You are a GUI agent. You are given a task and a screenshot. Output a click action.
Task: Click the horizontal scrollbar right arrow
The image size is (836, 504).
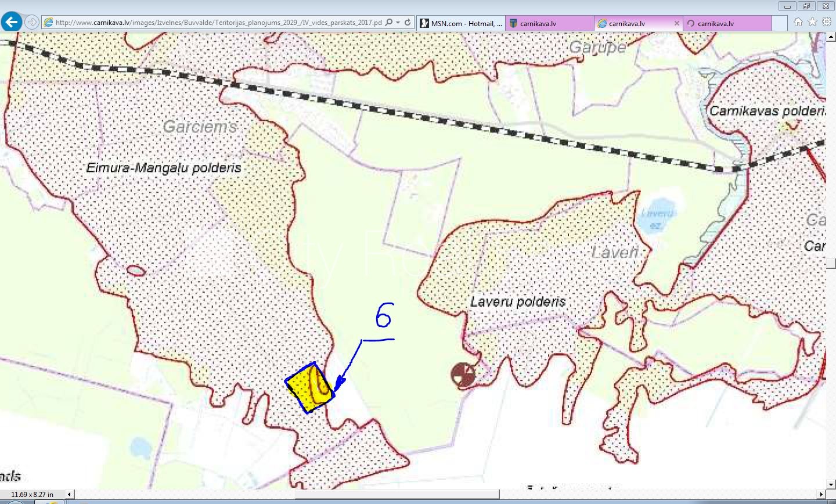tap(821, 495)
